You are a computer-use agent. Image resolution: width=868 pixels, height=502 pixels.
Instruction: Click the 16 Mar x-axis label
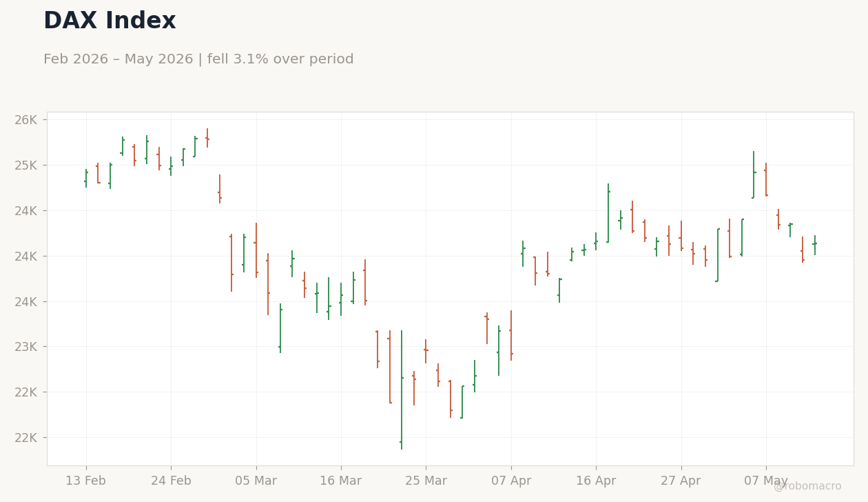click(341, 481)
